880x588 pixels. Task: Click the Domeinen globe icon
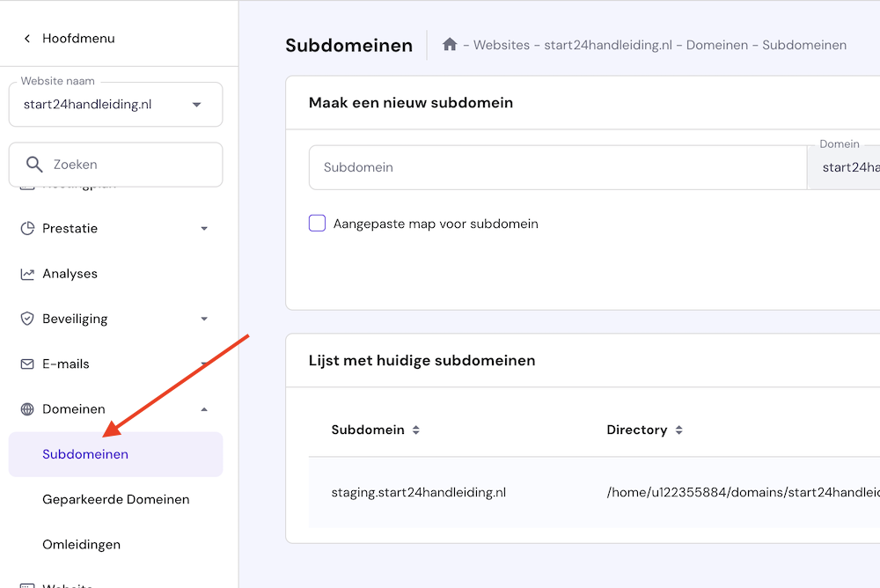(27, 409)
